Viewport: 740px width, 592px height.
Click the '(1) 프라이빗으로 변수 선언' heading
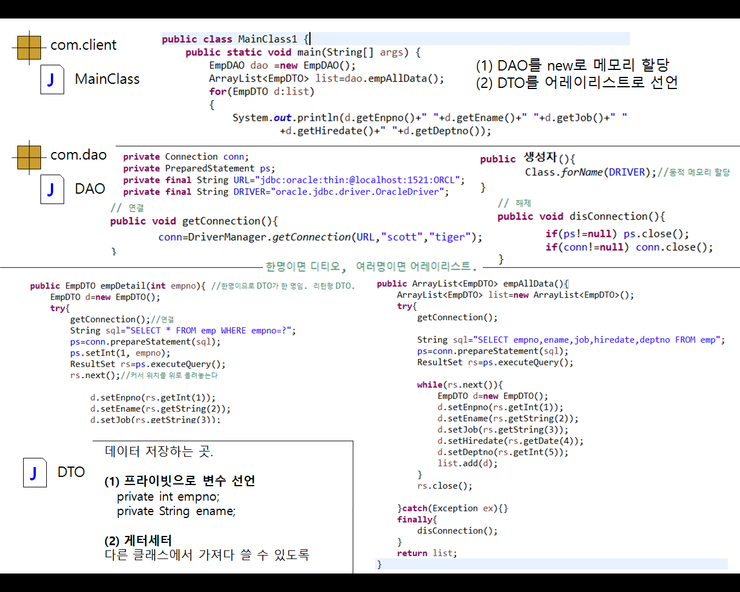click(x=179, y=481)
